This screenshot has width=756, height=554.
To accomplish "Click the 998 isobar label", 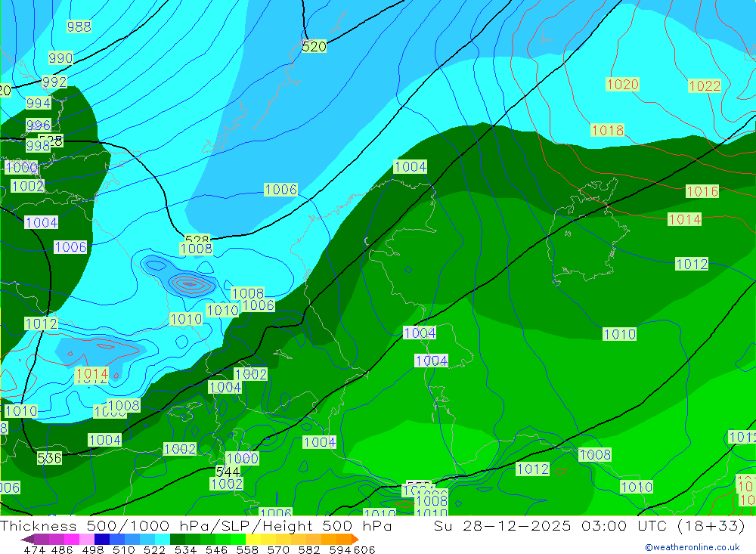I will pyautogui.click(x=38, y=145).
